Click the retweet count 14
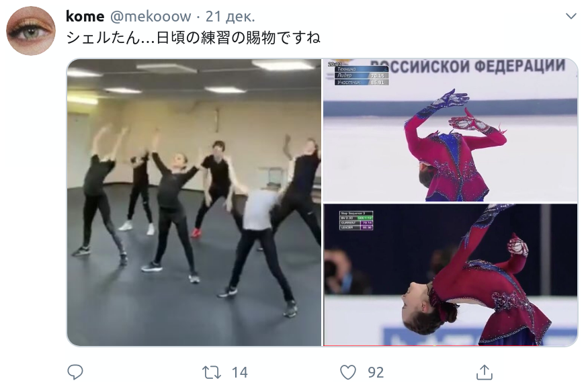588x389 pixels. (x=240, y=372)
